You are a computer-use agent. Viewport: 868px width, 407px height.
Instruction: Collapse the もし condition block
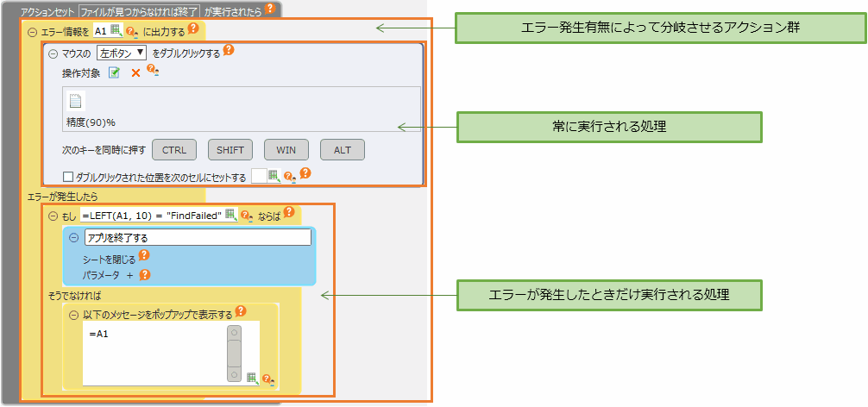[53, 216]
